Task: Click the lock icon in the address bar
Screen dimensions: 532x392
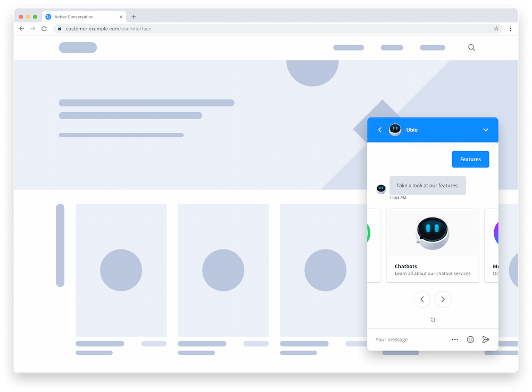Action: (x=59, y=29)
